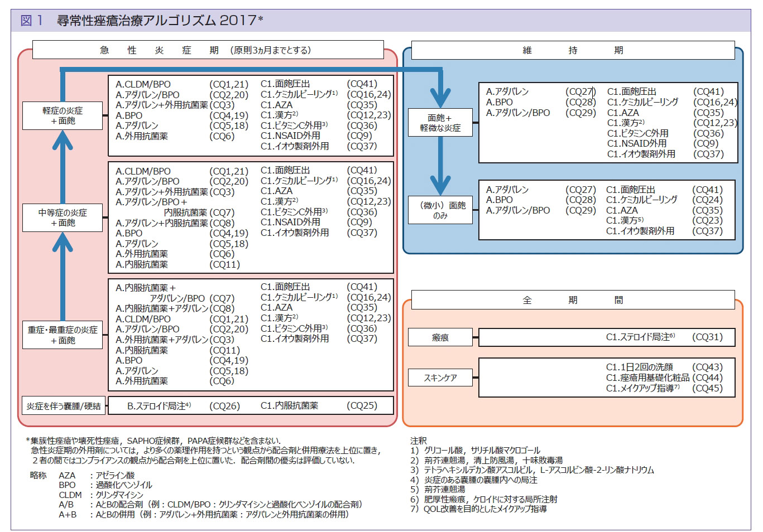
Task: Click the 面皰+軽微な炎症 box
Action: 440,123
